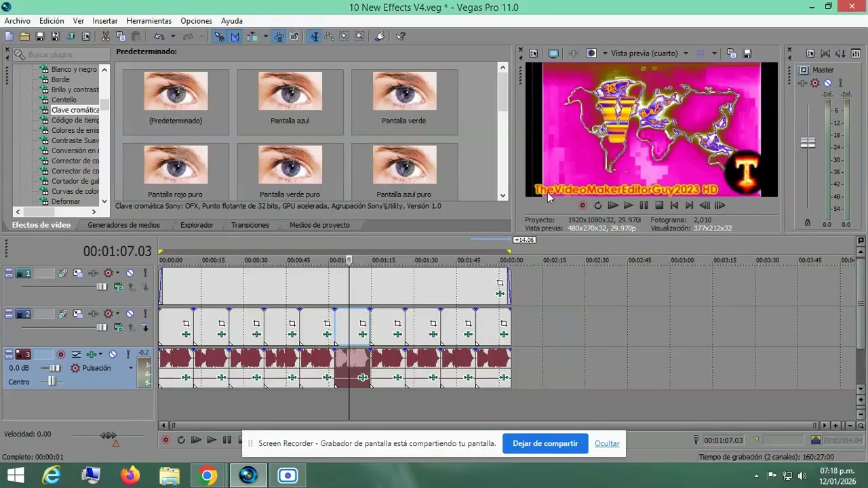Play preview from start button
Viewport: 868px width, 488px height.
(612, 205)
